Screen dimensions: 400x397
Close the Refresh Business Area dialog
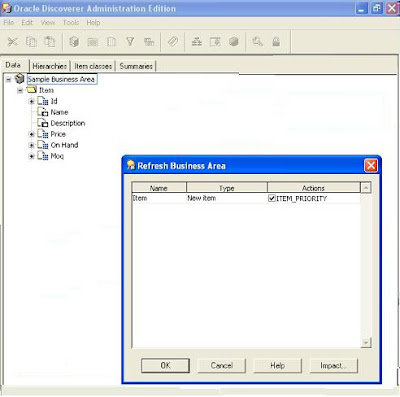(x=371, y=166)
